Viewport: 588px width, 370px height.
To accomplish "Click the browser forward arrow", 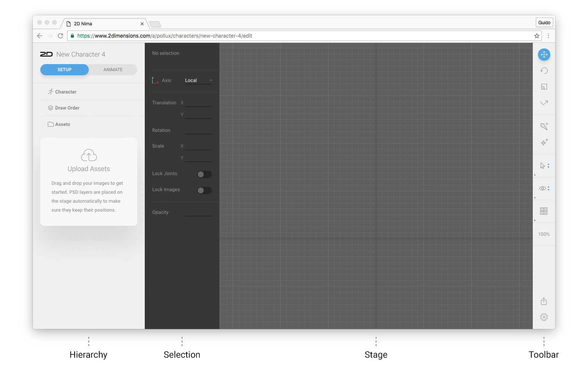I will [x=50, y=36].
